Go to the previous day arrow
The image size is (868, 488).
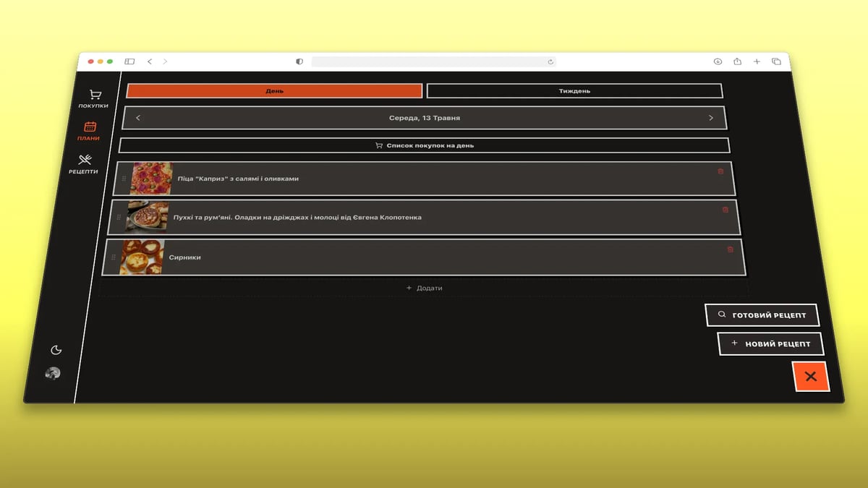tap(138, 118)
